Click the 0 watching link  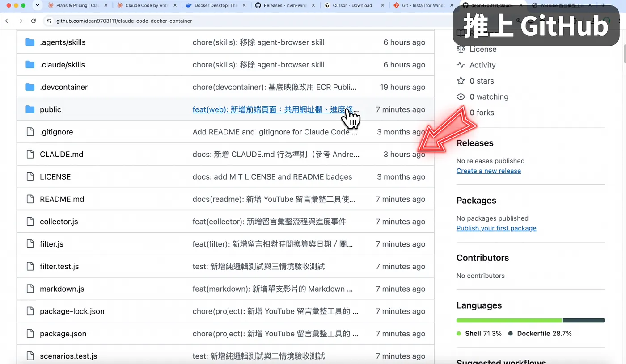pyautogui.click(x=489, y=96)
